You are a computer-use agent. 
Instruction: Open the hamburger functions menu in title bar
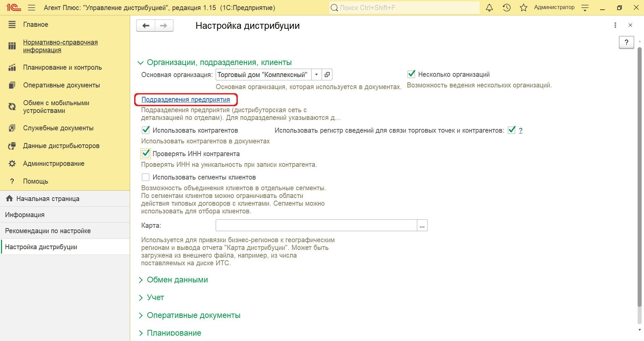point(32,7)
